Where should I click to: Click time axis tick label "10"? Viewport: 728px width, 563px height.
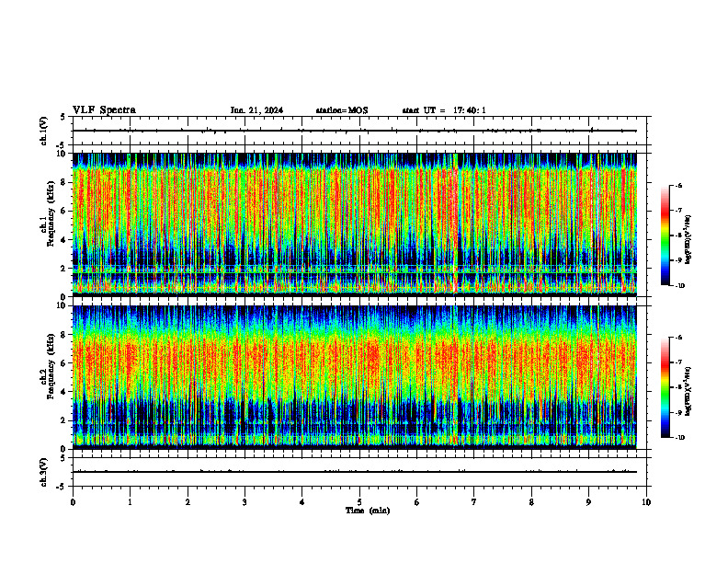click(x=646, y=502)
